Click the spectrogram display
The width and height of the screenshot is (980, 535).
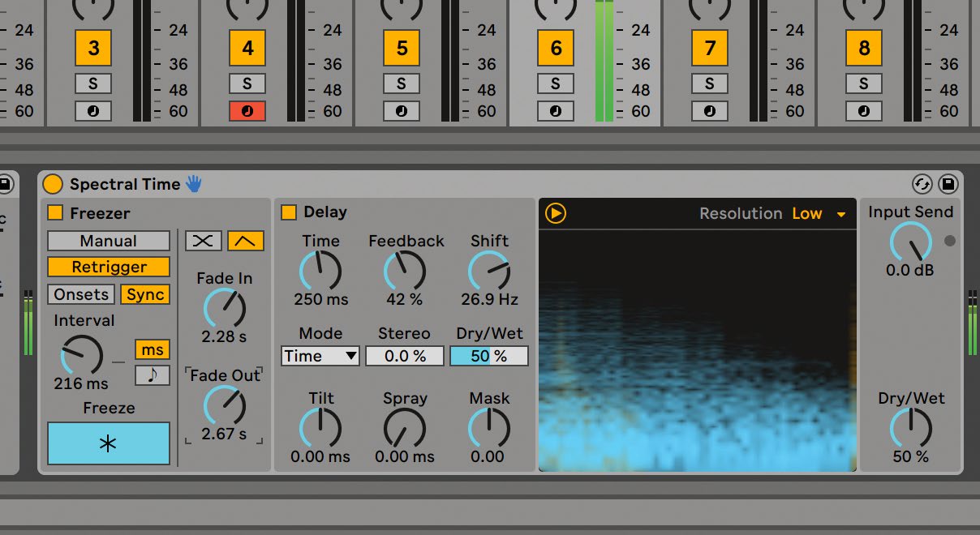point(698,350)
